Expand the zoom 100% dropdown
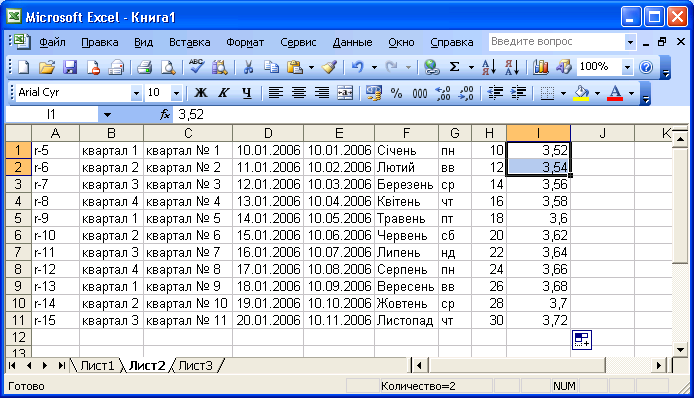 point(627,67)
